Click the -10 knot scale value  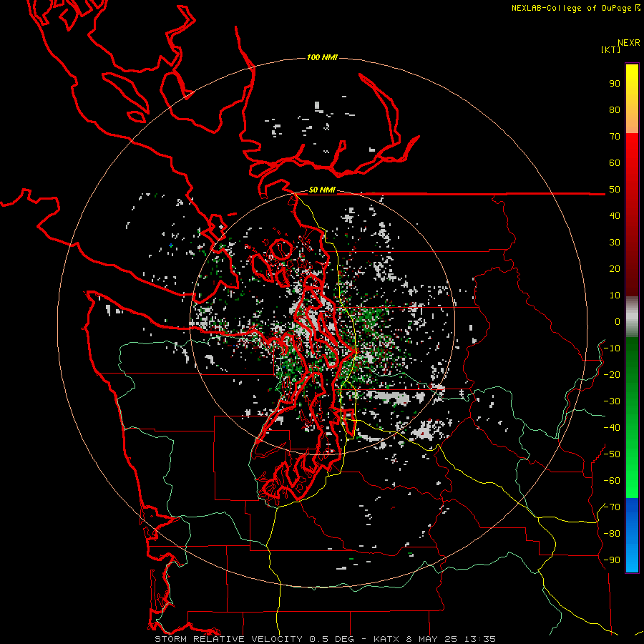click(x=612, y=348)
